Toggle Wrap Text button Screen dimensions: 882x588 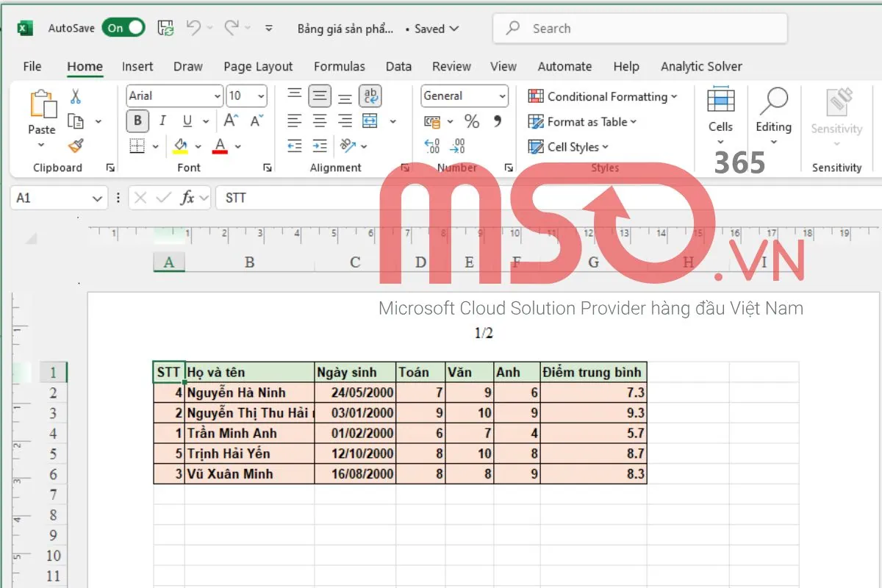[370, 96]
